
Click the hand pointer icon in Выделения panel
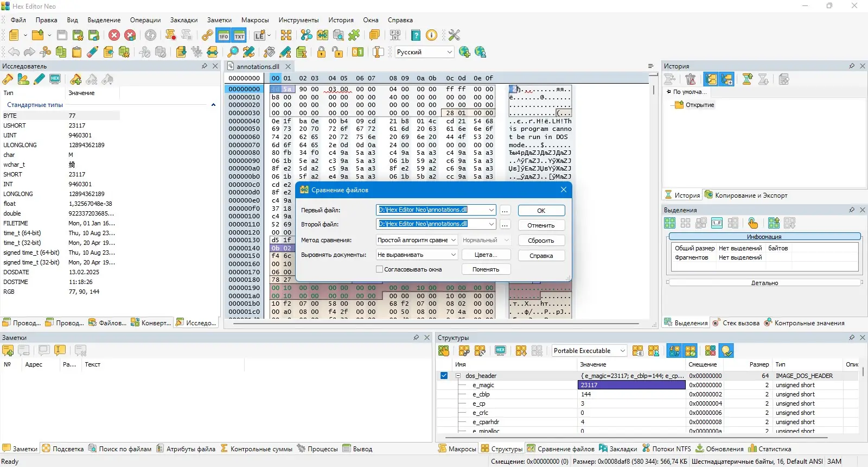pyautogui.click(x=753, y=223)
